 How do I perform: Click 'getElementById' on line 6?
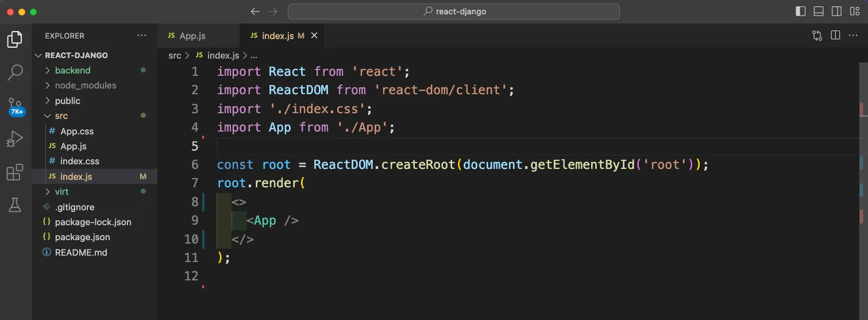(x=582, y=164)
